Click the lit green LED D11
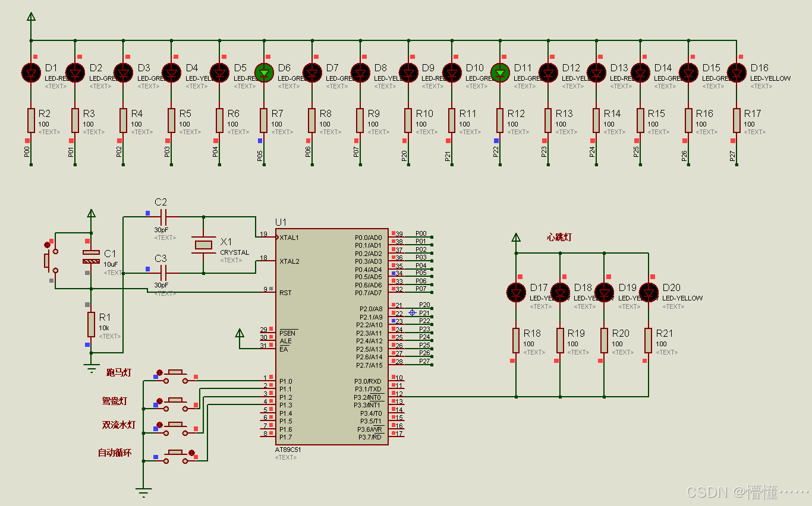 pos(500,72)
